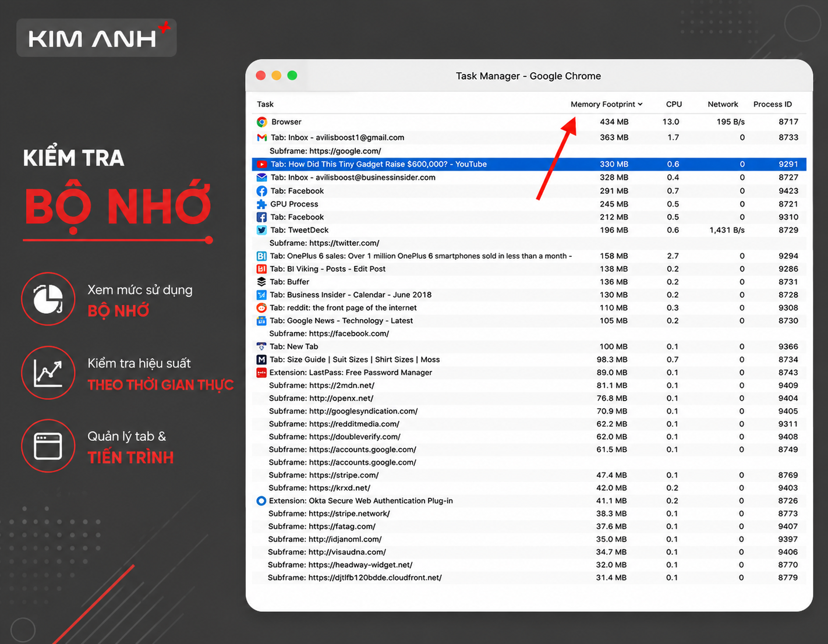Click the pie chart memory usage icon
Viewport: 828px width, 644px height.
click(x=48, y=299)
